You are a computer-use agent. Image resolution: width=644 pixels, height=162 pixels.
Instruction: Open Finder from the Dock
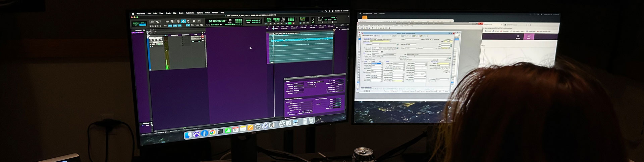[x=189, y=135]
